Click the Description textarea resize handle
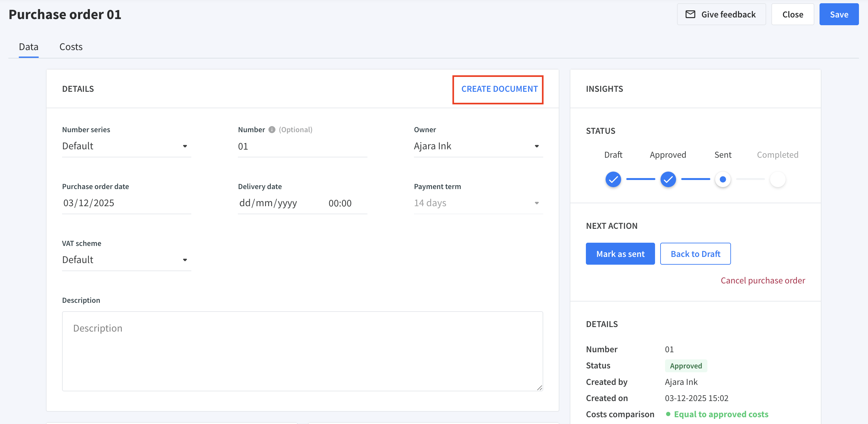The height and width of the screenshot is (424, 868). [539, 387]
